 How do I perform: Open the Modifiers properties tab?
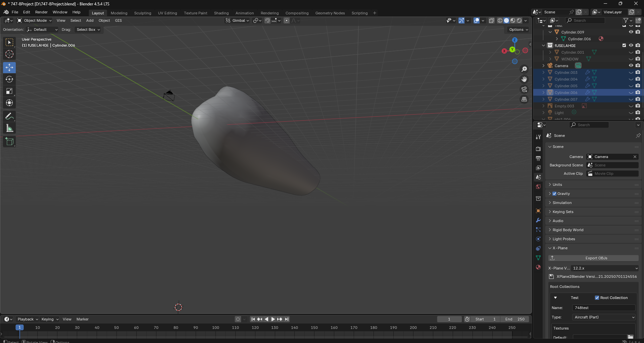coord(538,220)
